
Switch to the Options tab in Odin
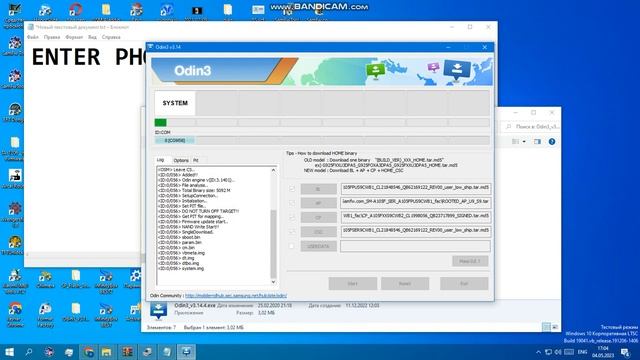click(181, 160)
